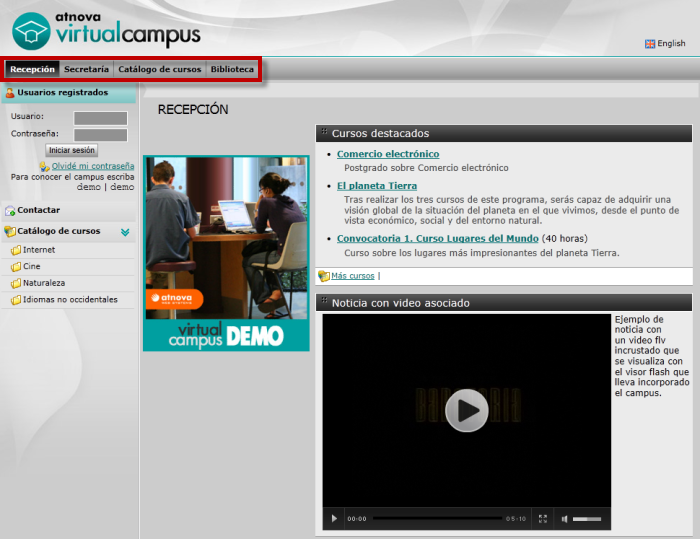
Task: Click the Naturaleza folder icon
Action: tap(16, 283)
